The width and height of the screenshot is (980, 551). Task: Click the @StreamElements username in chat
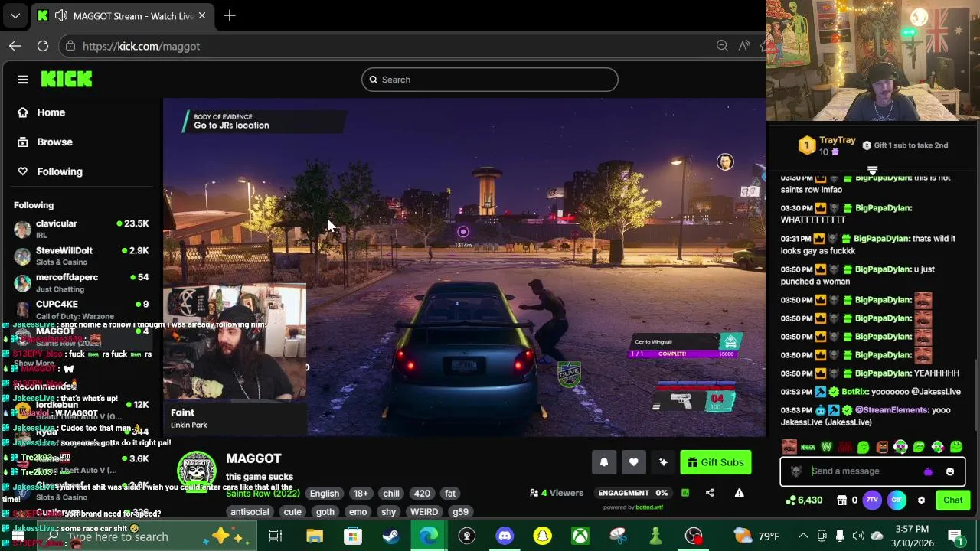click(x=892, y=410)
